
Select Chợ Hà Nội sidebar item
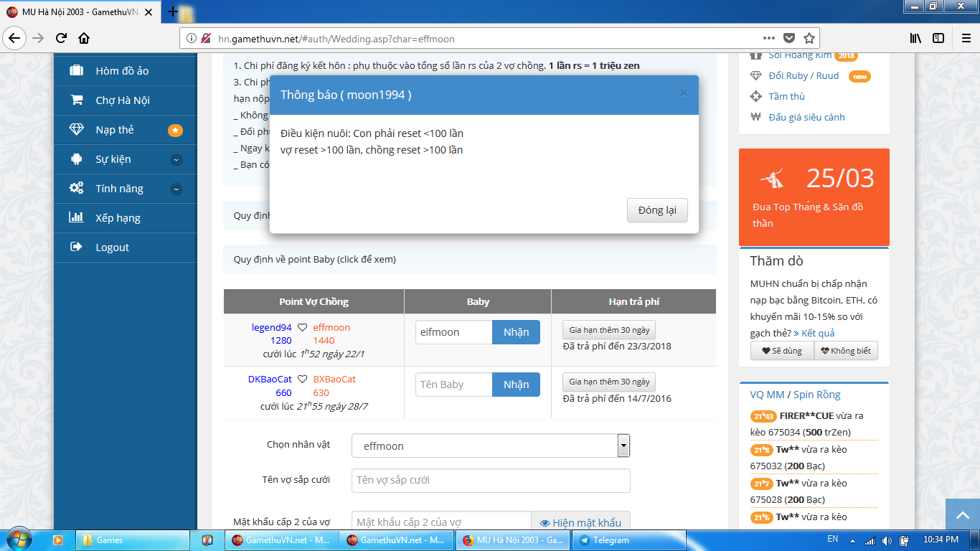tap(122, 100)
